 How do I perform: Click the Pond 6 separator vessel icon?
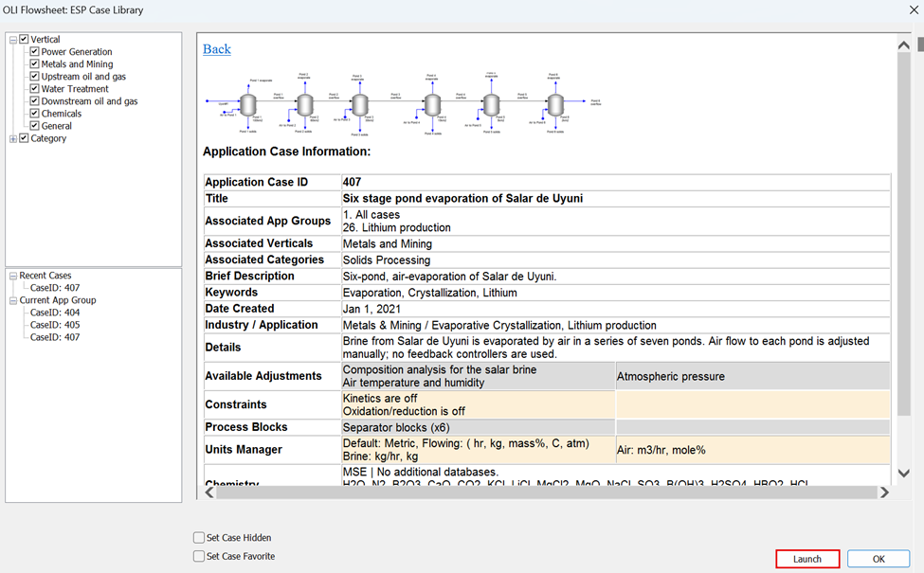coord(554,104)
